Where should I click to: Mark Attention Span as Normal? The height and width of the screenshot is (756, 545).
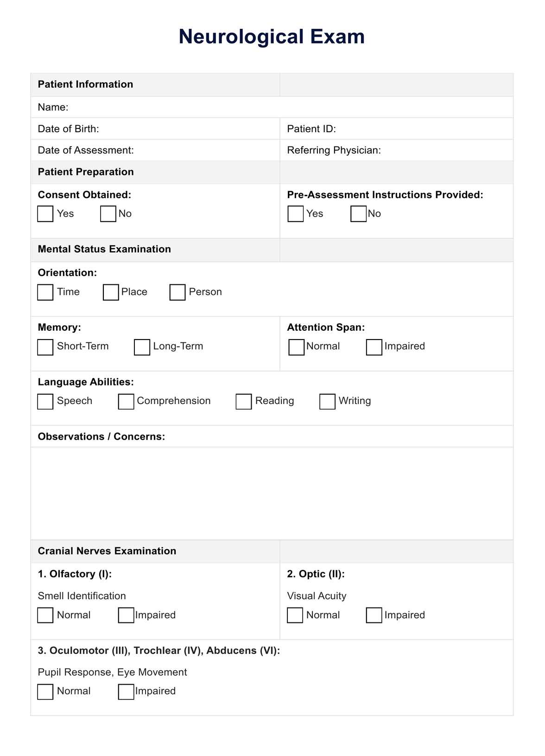point(296,347)
